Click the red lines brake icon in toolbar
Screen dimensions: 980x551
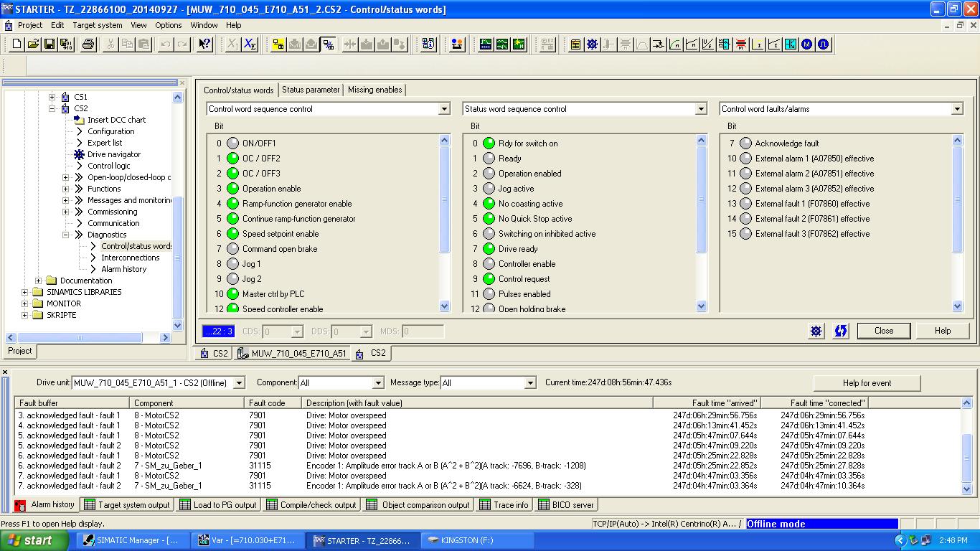[741, 44]
